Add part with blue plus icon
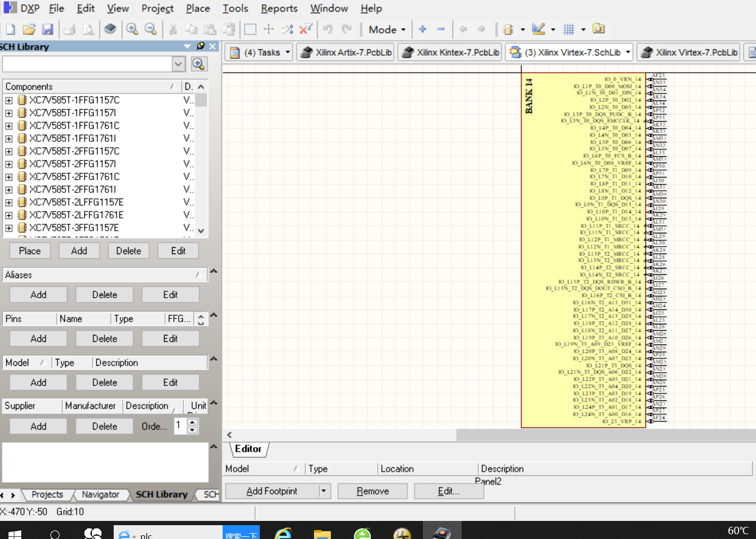 click(x=423, y=29)
